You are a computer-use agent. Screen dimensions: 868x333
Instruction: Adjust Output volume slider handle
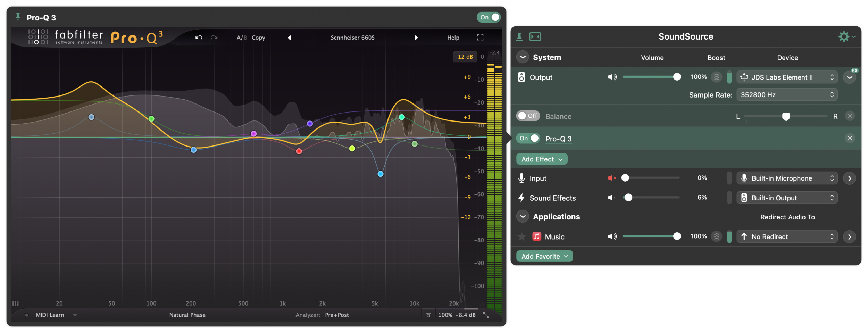coord(677,77)
